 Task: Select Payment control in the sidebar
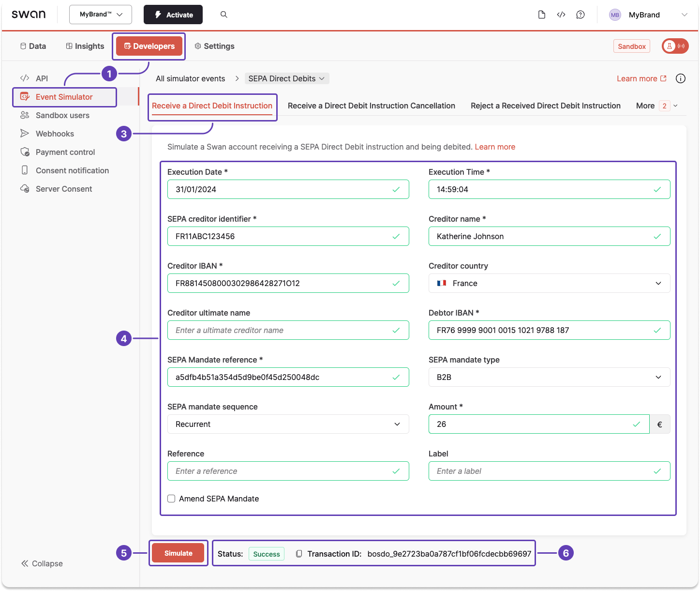point(65,152)
